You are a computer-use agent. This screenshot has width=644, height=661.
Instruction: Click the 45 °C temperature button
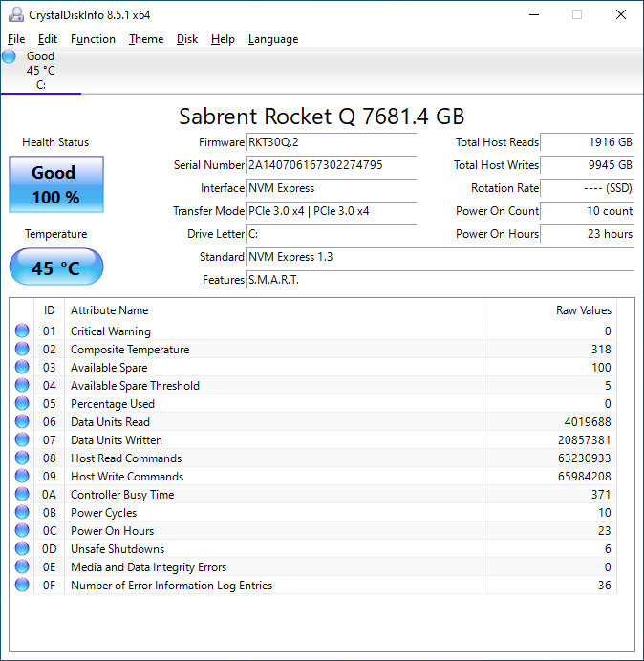[x=56, y=267]
